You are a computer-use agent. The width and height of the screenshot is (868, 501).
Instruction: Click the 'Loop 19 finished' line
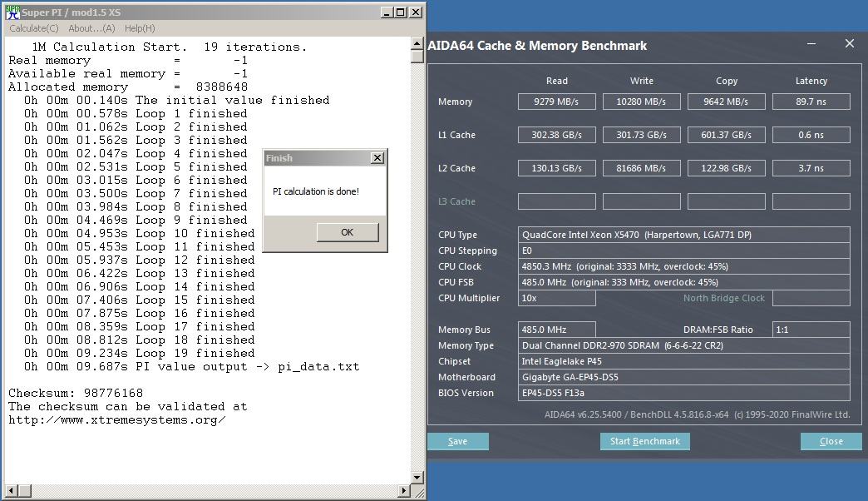tap(140, 353)
